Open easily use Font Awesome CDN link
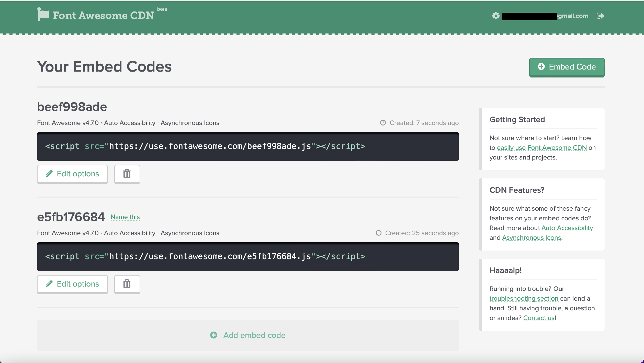 (x=542, y=148)
